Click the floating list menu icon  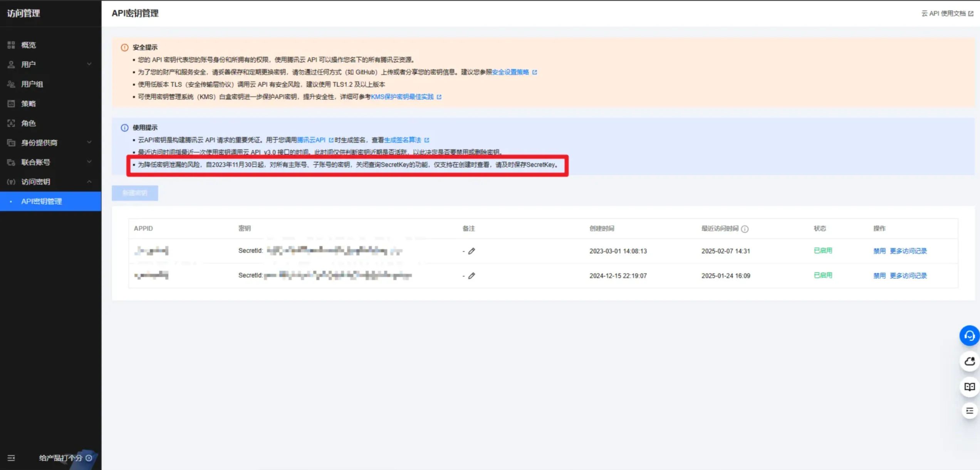pyautogui.click(x=969, y=411)
